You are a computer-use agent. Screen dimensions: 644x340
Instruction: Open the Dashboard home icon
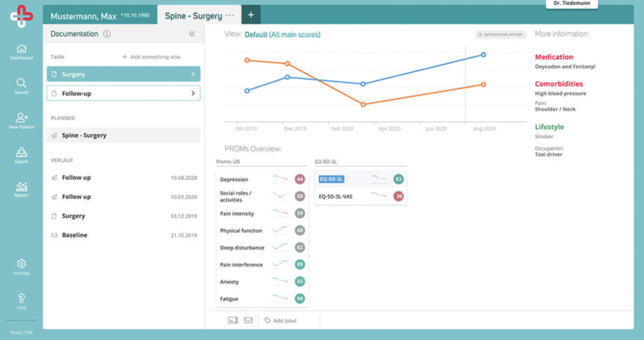coord(21,49)
